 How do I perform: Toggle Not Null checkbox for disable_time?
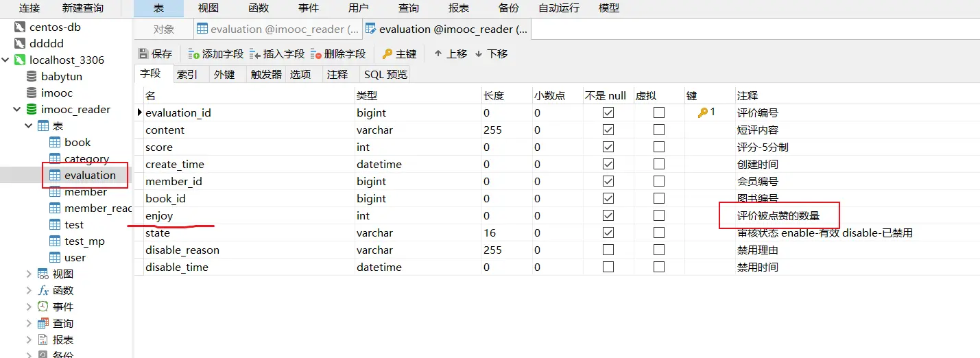[608, 267]
